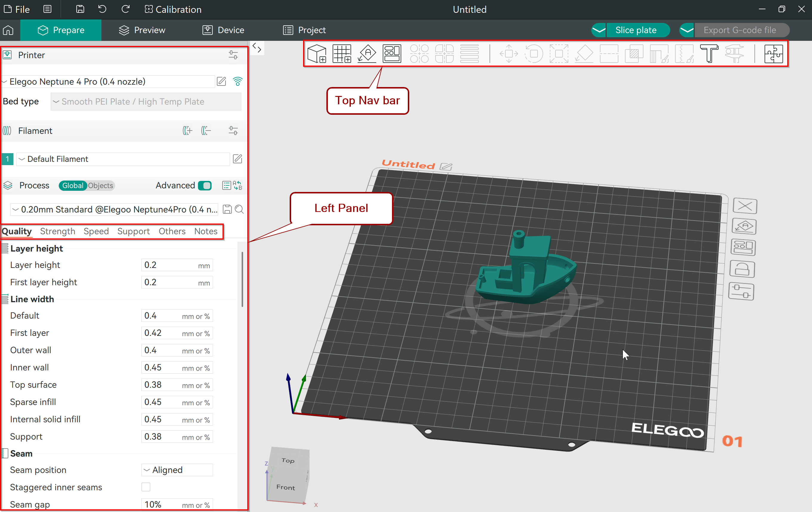The width and height of the screenshot is (812, 512).
Task: Open the Strength settings tab
Action: coord(58,231)
